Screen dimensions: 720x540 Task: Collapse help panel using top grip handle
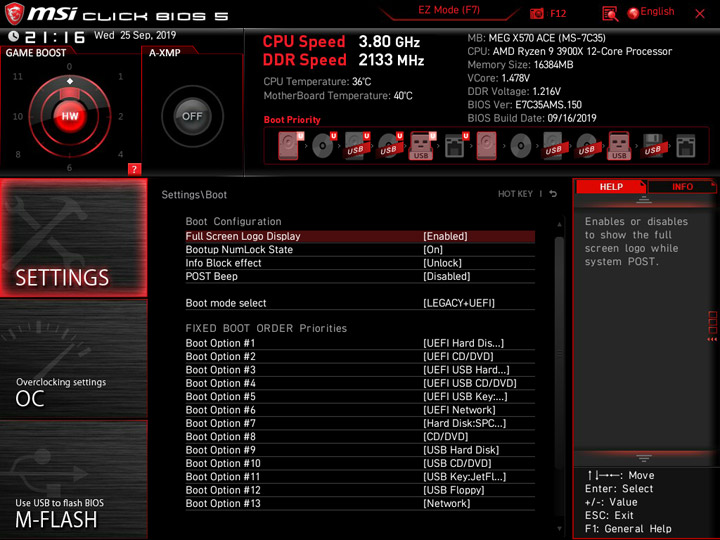[644, 199]
